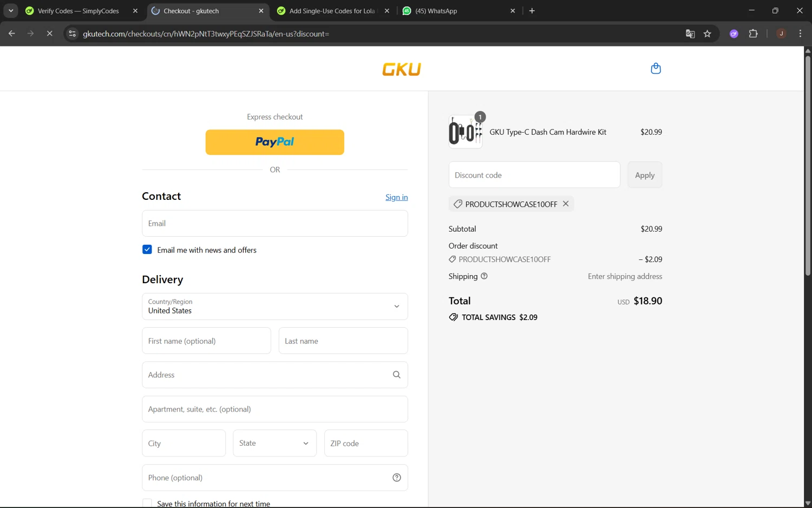
Task: Click the TOTAL SAVINGS $2.09 text
Action: point(499,317)
